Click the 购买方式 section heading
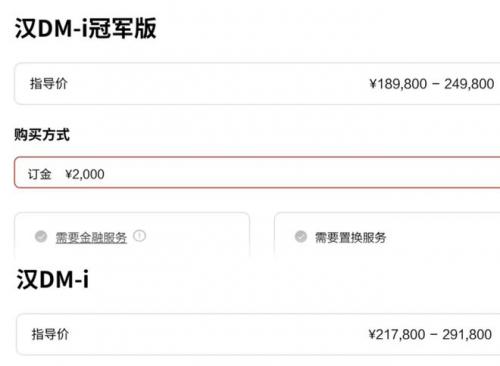 click(42, 135)
